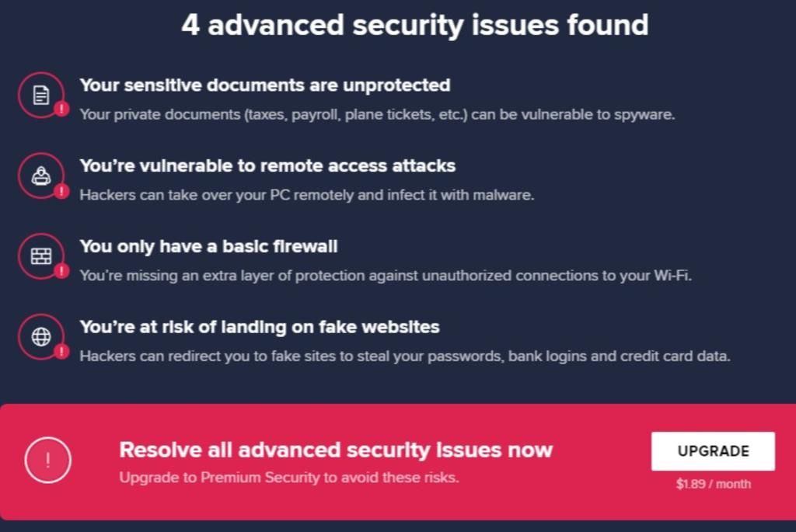Click the red alert badge on hacker icon
Viewport: 796px width, 532px height.
[x=62, y=191]
